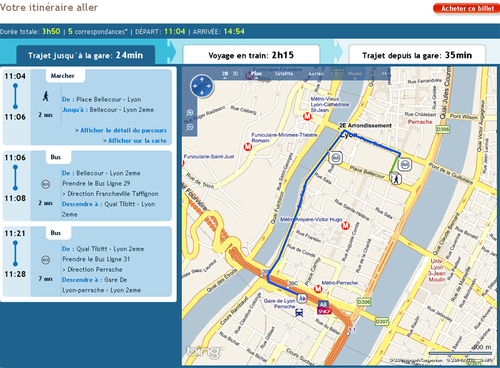Click the 3h50 total duration value
Image resolution: width=500 pixels, height=368 pixels.
pos(51,31)
